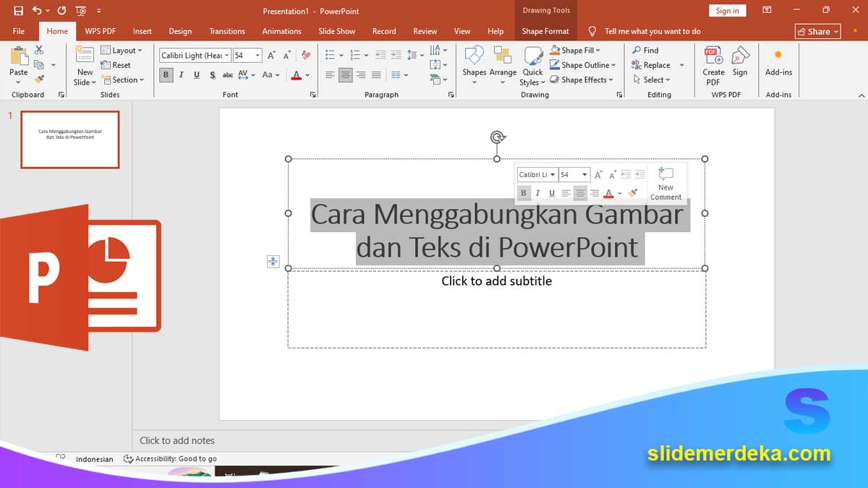Toggle Text Shadow in the ribbon
Image resolution: width=868 pixels, height=488 pixels.
[212, 74]
